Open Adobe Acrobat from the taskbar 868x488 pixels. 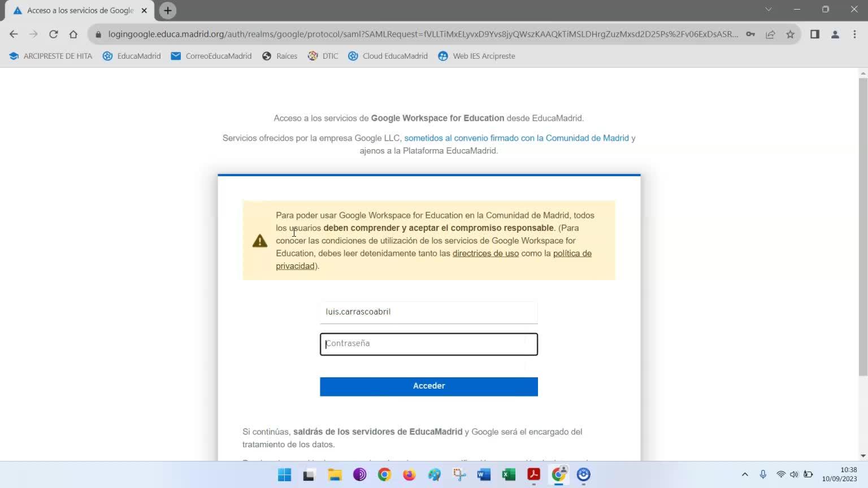coord(534,474)
